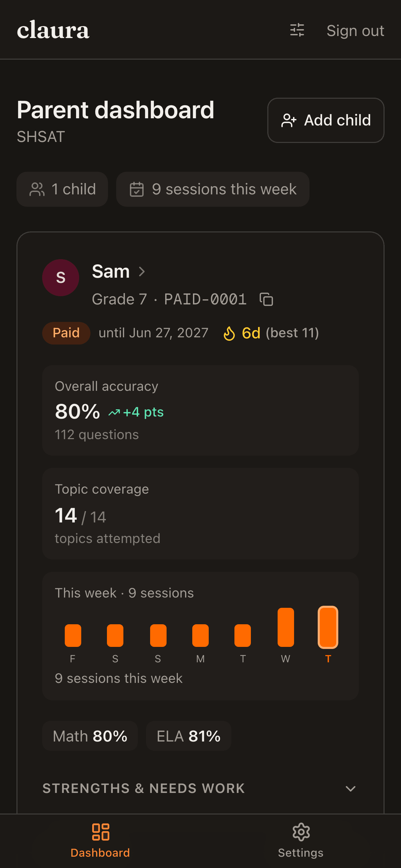This screenshot has height=868, width=401.
Task: Click the Math 80% chip
Action: (x=90, y=736)
